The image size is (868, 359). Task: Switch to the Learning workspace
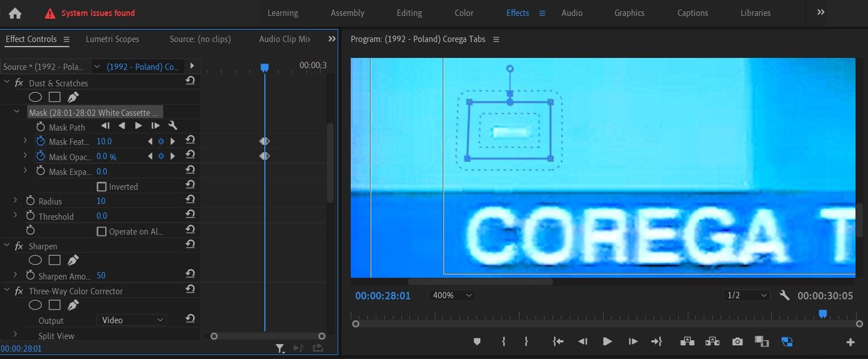tap(283, 12)
